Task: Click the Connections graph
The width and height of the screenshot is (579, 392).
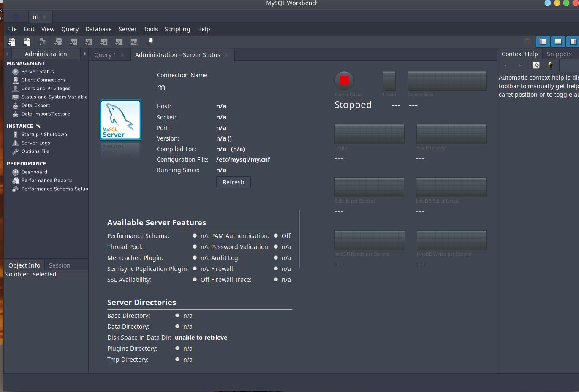Action: coord(447,81)
